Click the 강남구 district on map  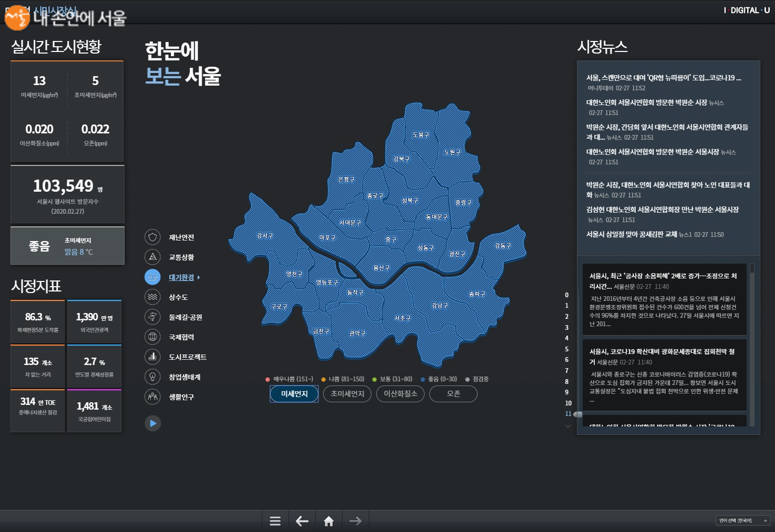(440, 306)
